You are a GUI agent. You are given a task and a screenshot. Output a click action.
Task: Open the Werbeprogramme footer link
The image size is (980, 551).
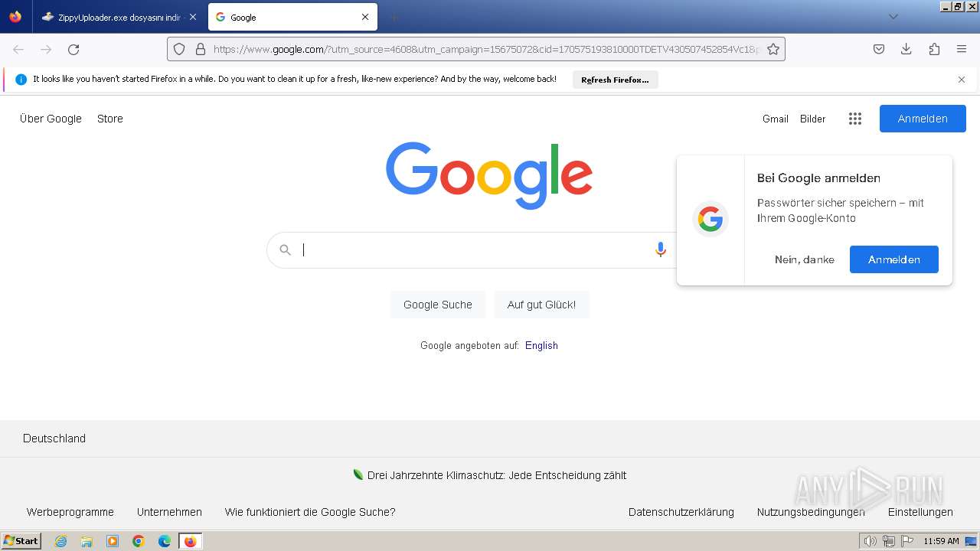pos(70,512)
